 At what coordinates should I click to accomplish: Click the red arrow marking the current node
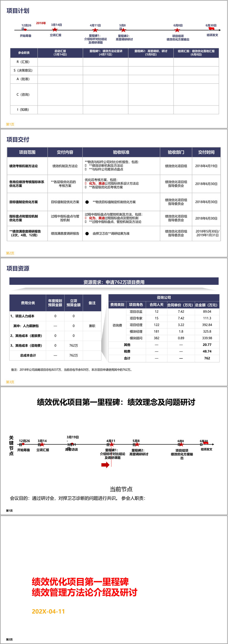pos(105,465)
